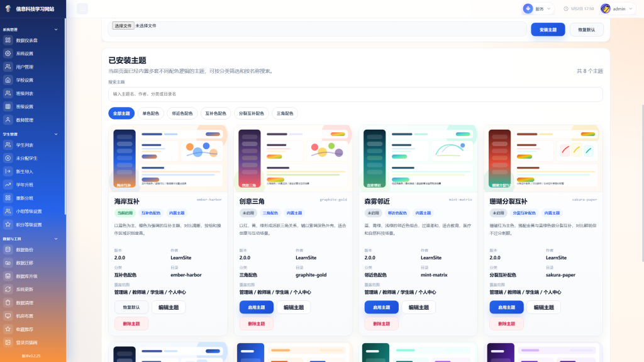Click 编辑主题 on the 创意三角 card
The width and height of the screenshot is (644, 362).
click(294, 307)
